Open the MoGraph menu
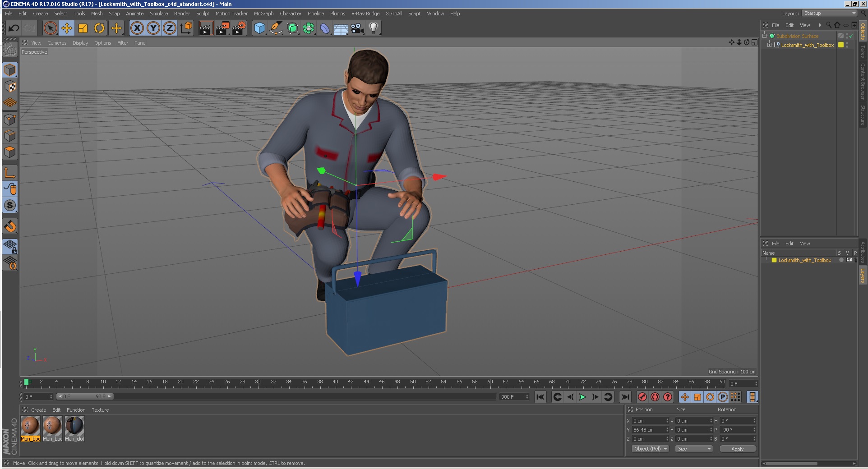This screenshot has height=469, width=868. [263, 14]
